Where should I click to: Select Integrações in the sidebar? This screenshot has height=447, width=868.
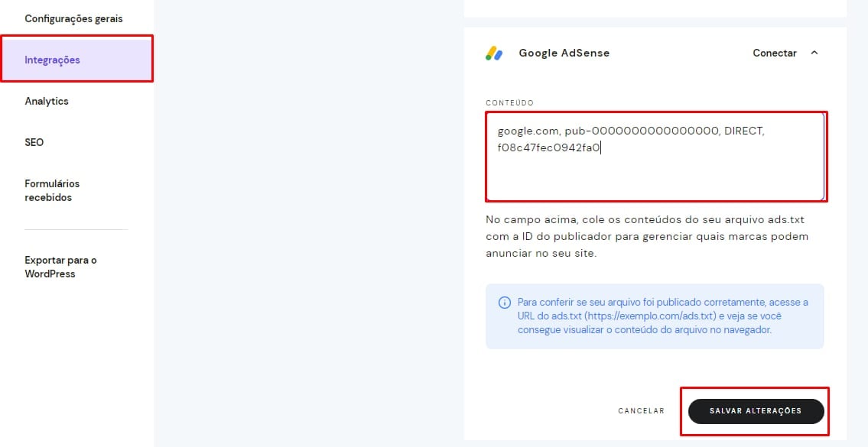[52, 60]
